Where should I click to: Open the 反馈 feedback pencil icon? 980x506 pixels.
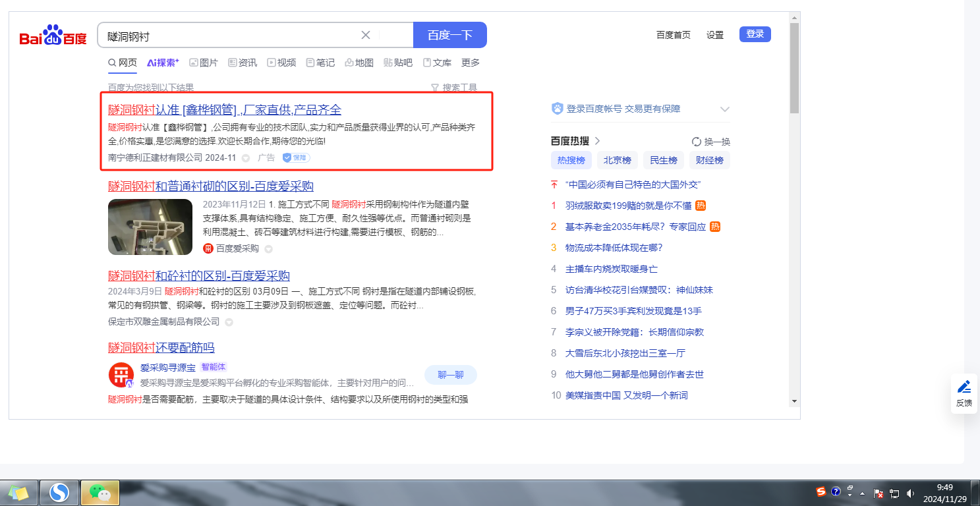(x=964, y=387)
